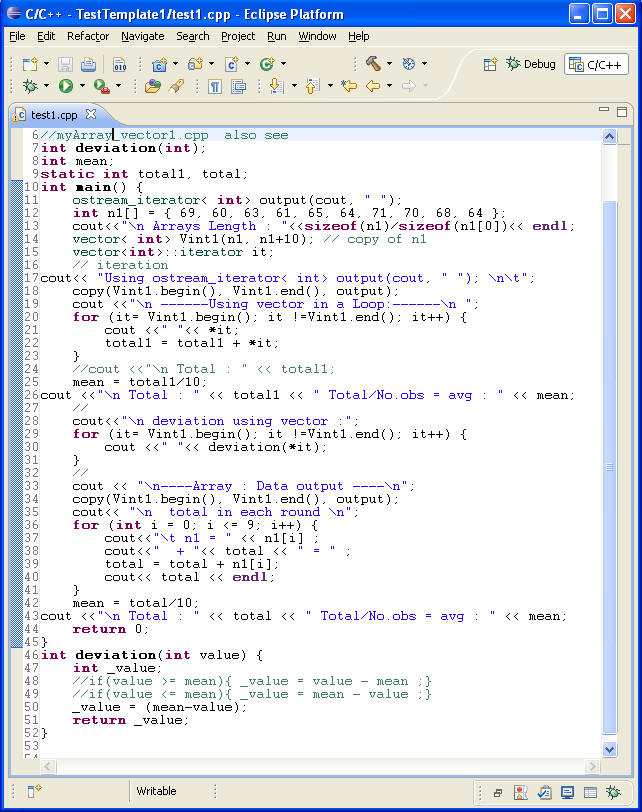The height and width of the screenshot is (812, 642).
Task: Toggle Show Whitespace Characters pilcrow button
Action: (x=215, y=86)
